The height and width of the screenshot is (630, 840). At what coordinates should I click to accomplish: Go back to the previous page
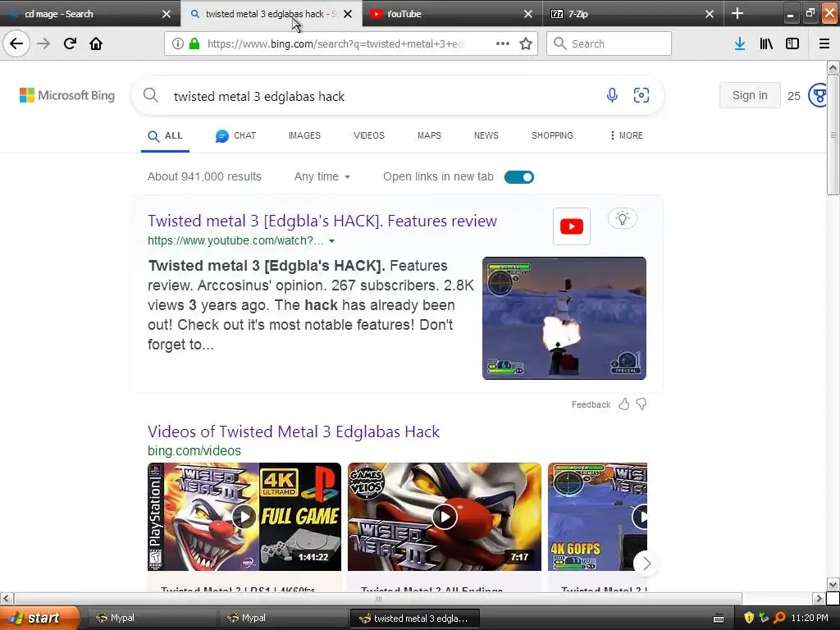point(16,43)
